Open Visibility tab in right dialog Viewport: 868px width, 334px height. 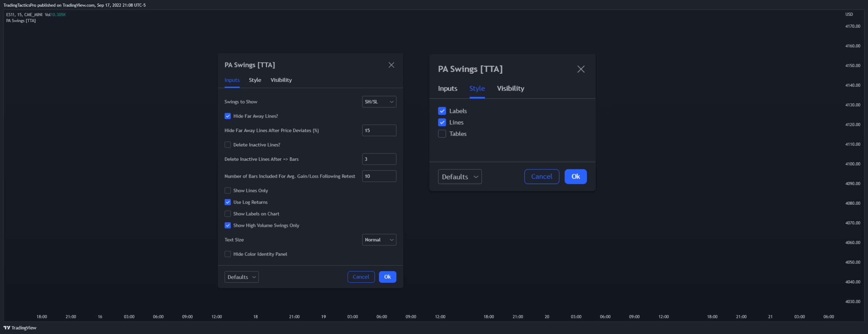click(x=510, y=89)
